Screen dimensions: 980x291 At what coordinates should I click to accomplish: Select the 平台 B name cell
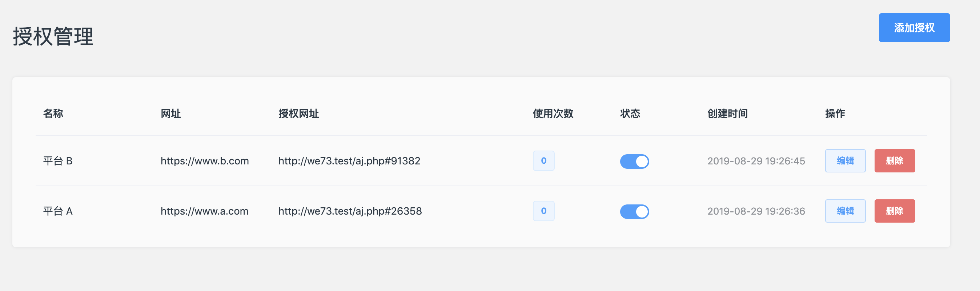coord(58,161)
